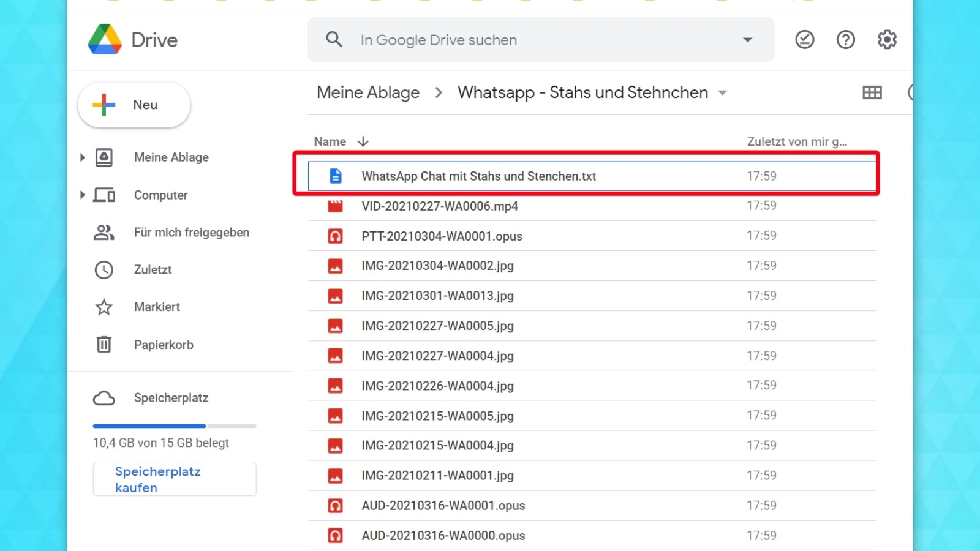Screen dimensions: 980x551
Task: Click Speicherplatz kaufen button
Action: [175, 479]
